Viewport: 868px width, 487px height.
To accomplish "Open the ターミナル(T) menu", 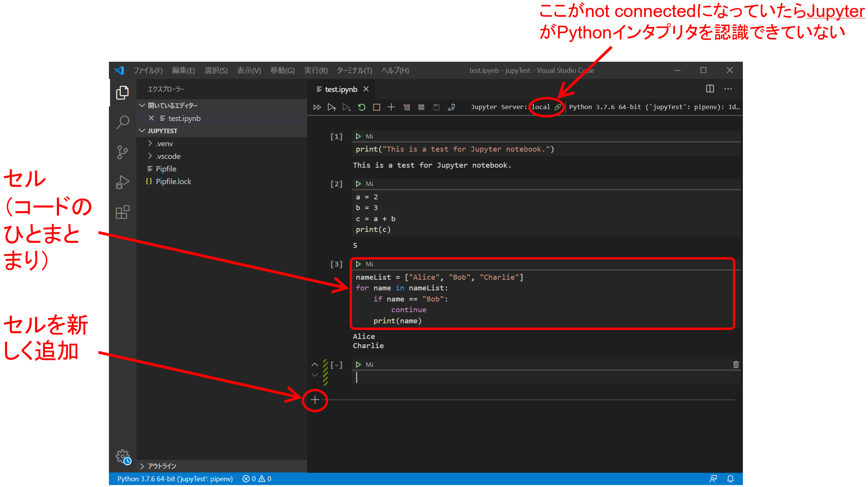I will click(354, 70).
